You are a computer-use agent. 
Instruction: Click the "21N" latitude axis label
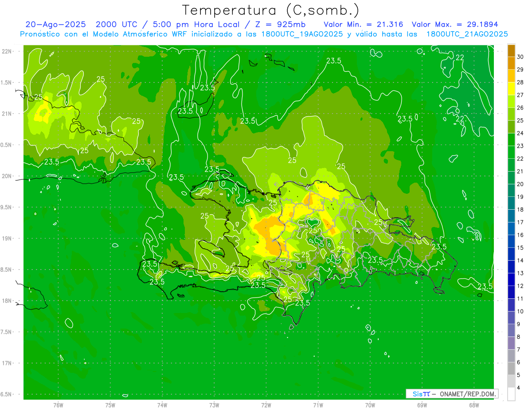pos(7,114)
